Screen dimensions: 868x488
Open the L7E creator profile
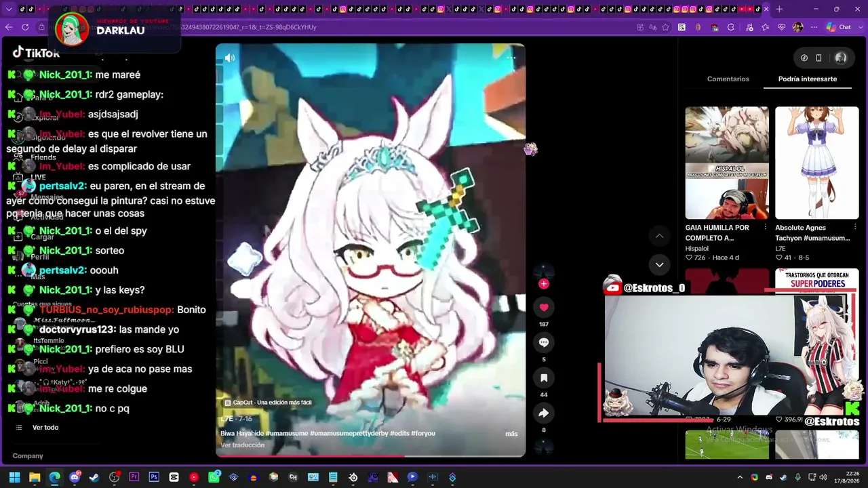coord(226,420)
